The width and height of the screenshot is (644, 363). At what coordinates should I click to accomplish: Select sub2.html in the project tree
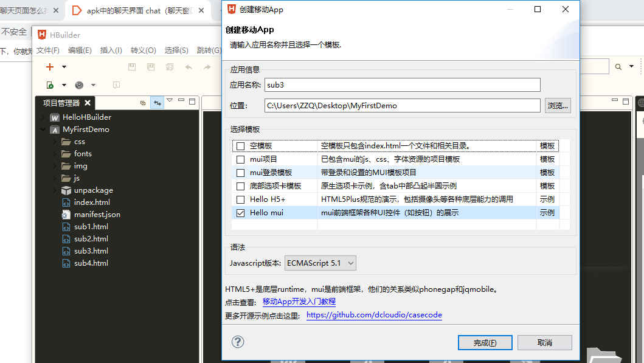click(x=91, y=238)
